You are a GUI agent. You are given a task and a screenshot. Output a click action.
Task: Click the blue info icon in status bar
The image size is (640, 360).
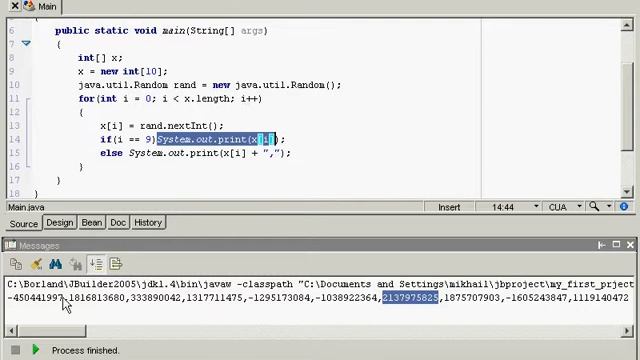624,207
